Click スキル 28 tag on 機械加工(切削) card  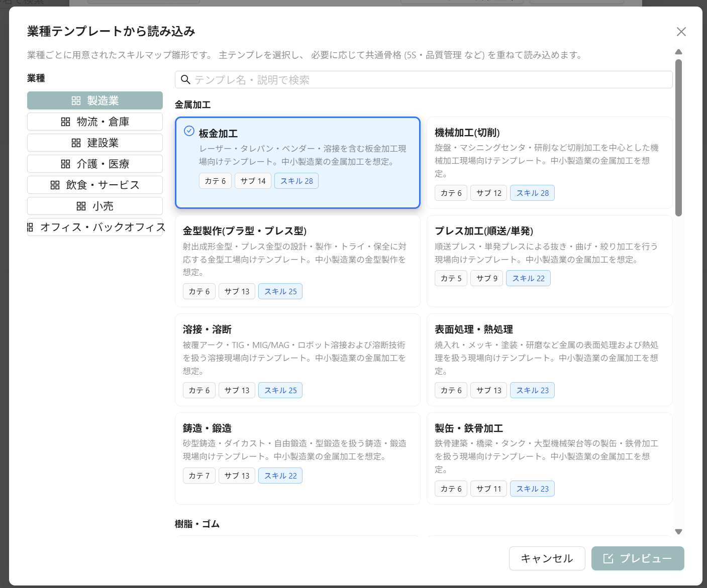click(x=532, y=193)
